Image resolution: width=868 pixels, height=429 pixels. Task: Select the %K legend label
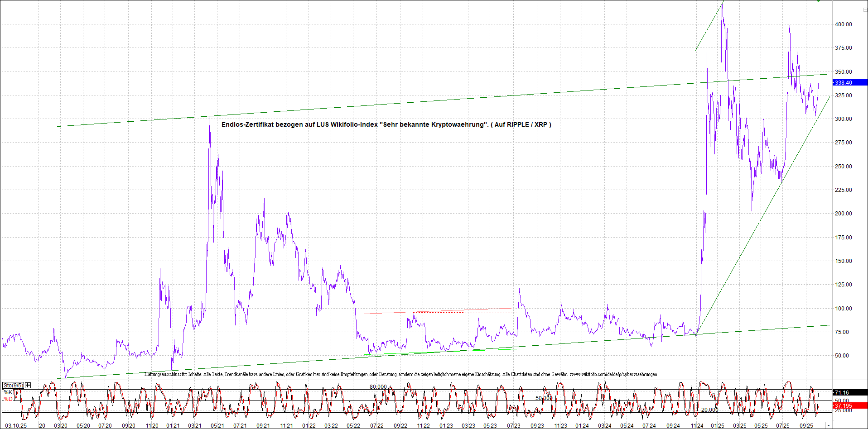click(8, 392)
